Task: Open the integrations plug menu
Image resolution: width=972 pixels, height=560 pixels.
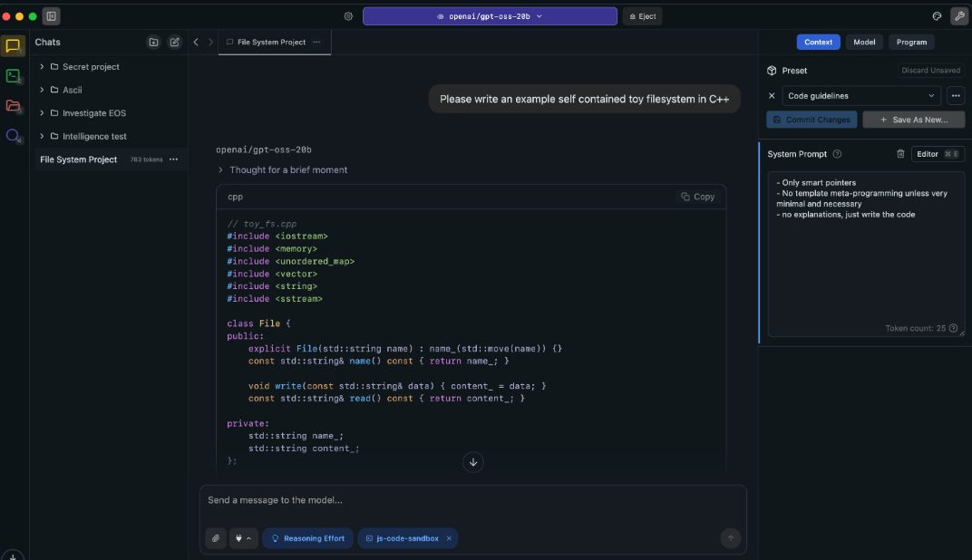Action: tap(244, 538)
